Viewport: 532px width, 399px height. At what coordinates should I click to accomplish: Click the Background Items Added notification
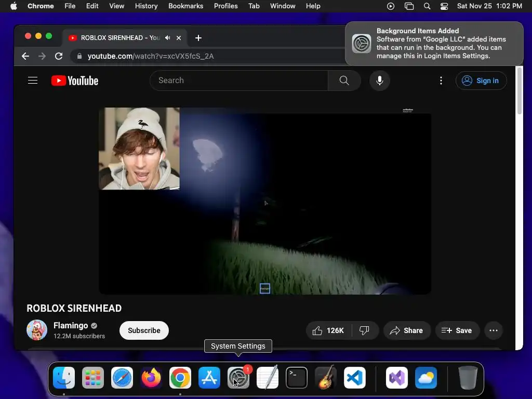(x=434, y=44)
